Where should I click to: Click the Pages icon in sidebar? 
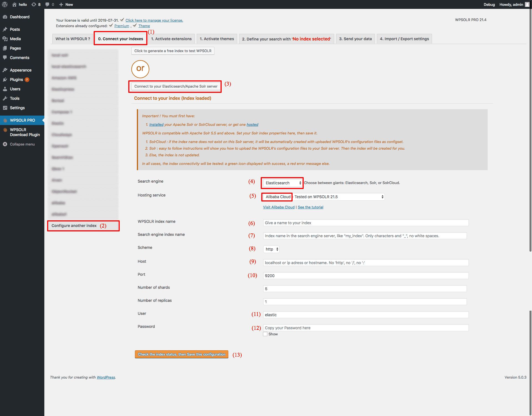tap(5, 48)
